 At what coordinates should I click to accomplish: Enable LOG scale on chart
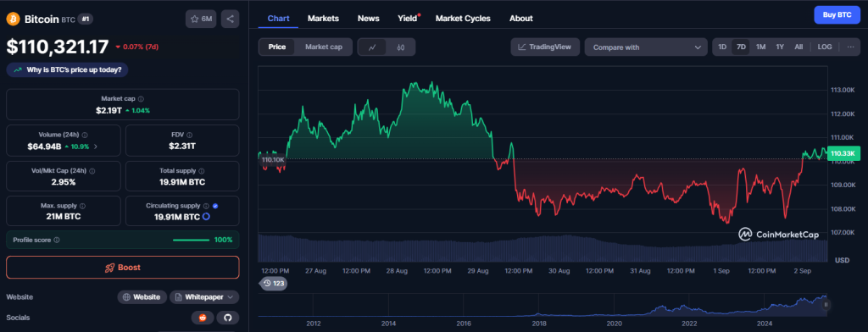pyautogui.click(x=825, y=47)
